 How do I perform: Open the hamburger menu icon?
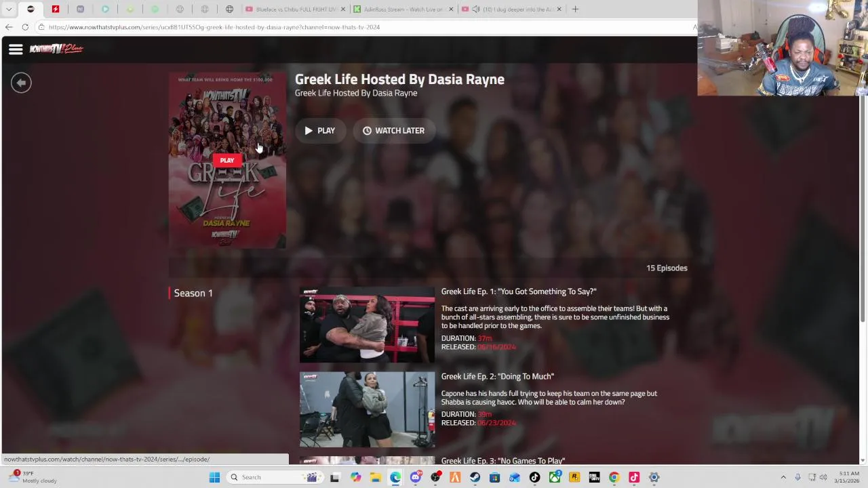16,49
